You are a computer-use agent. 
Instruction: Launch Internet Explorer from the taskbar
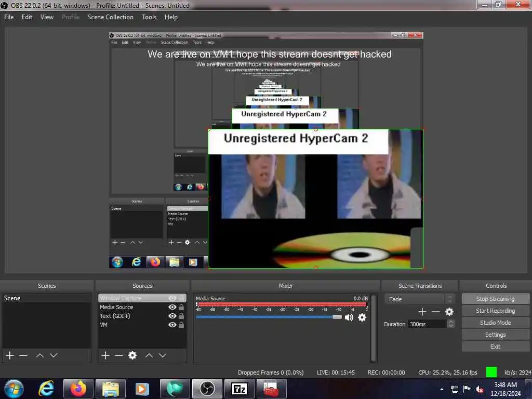pyautogui.click(x=46, y=389)
